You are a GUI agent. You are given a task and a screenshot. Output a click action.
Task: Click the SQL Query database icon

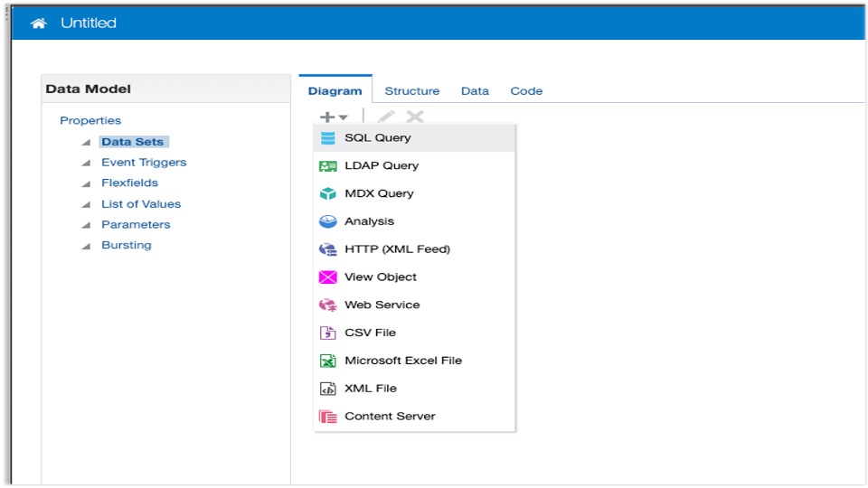[x=327, y=137]
